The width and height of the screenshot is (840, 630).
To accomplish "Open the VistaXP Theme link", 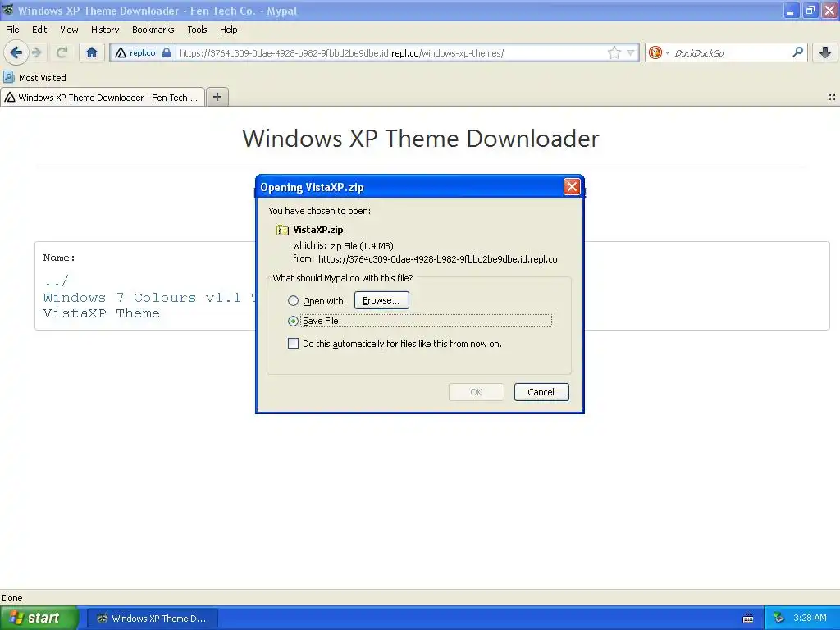I will click(101, 313).
